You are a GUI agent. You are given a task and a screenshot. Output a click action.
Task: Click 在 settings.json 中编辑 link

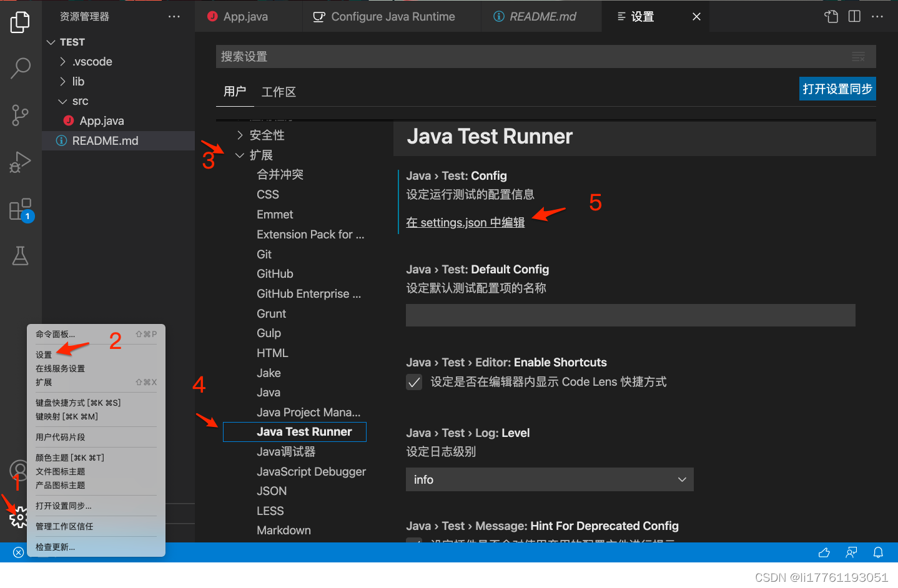(x=465, y=222)
